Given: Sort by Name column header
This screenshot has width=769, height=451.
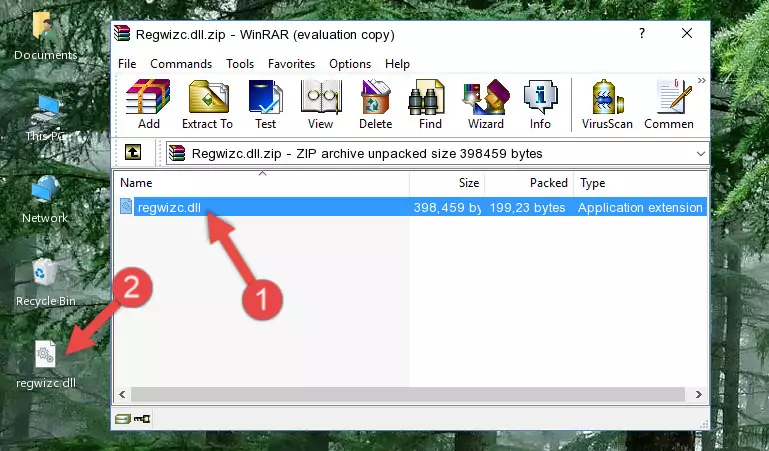Looking at the screenshot, I should pos(262,183).
